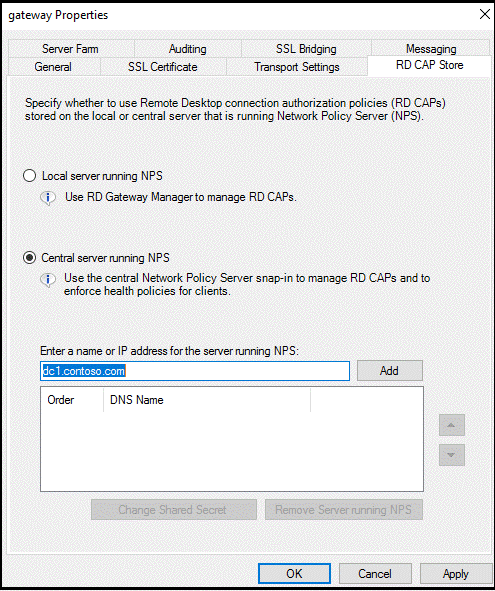The height and width of the screenshot is (591, 495).
Task: Close the gateway Properties window
Action: point(484,14)
